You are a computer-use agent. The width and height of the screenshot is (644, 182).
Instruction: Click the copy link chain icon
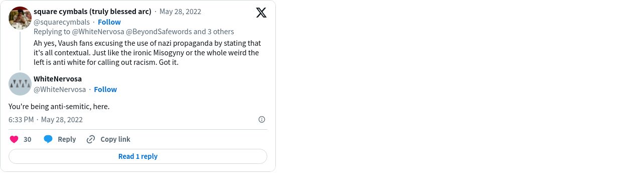point(91,139)
